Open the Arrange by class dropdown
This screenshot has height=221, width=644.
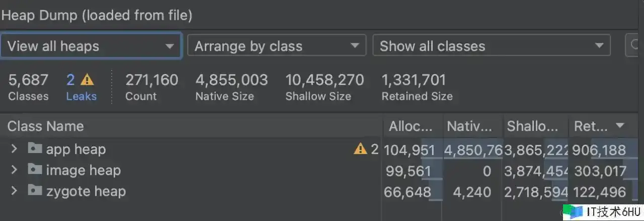(x=276, y=46)
